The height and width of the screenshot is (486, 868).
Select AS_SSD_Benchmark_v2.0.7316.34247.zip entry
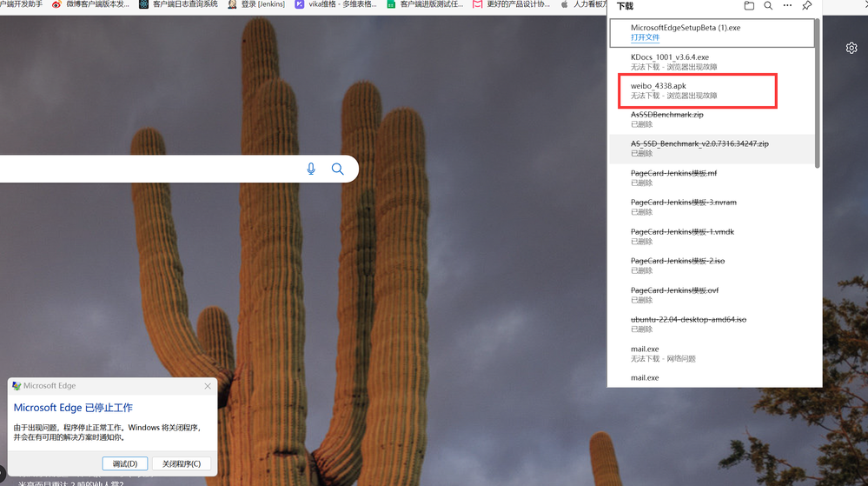[712, 149]
